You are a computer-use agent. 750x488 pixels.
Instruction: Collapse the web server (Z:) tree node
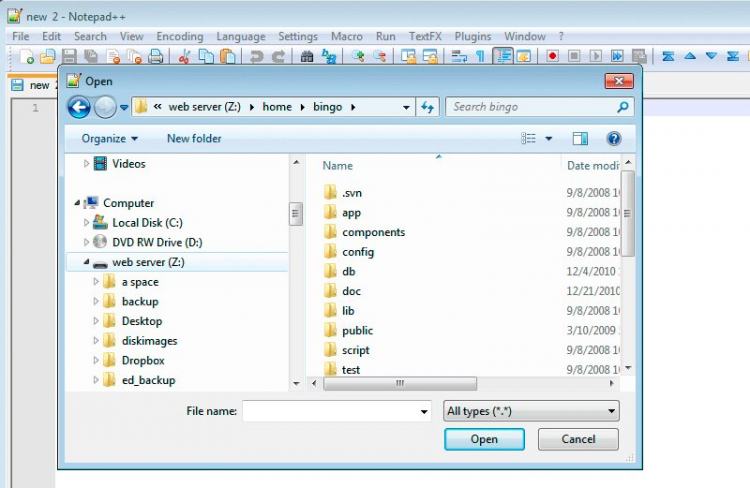coord(86,262)
